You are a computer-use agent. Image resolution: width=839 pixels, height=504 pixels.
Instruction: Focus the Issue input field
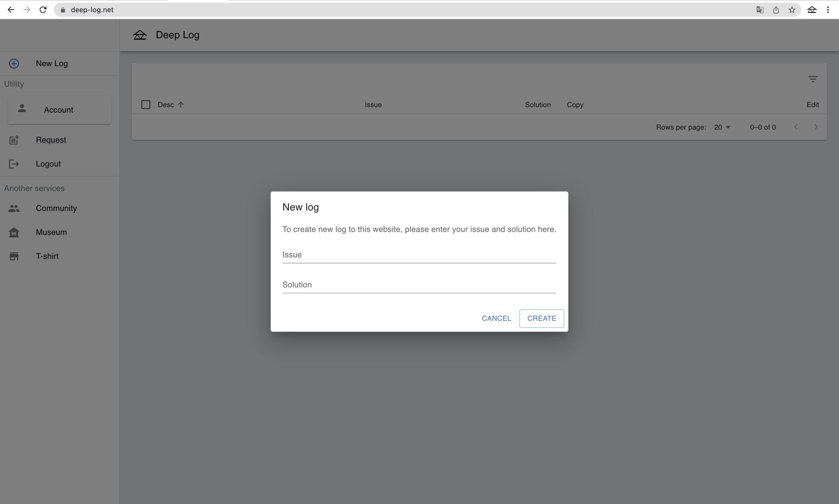tap(419, 255)
